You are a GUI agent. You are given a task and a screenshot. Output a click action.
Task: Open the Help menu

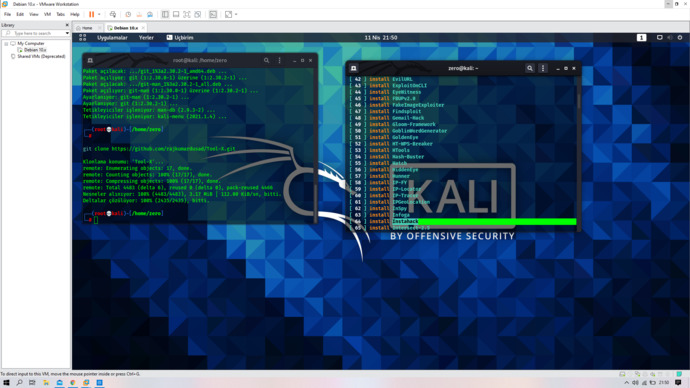point(75,15)
